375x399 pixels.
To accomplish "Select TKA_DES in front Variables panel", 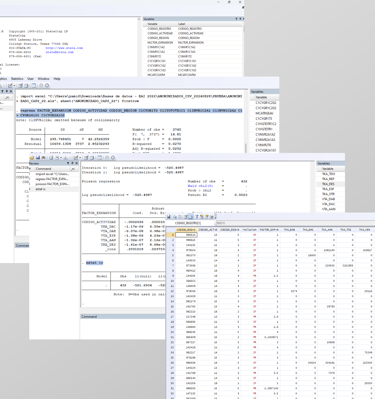I will click(328, 184).
